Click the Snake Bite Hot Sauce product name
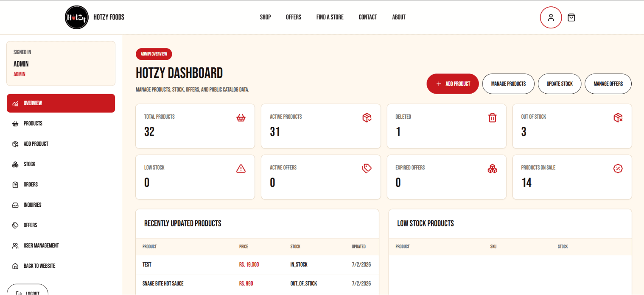This screenshot has height=295, width=644. tap(163, 284)
